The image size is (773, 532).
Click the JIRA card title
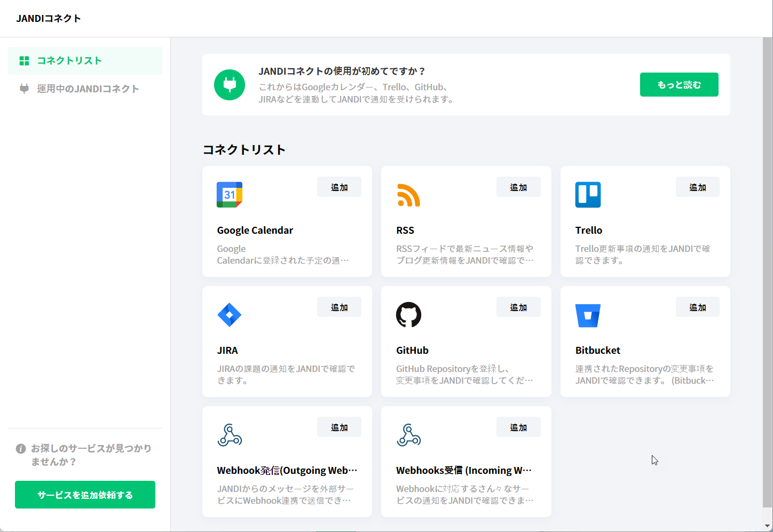click(x=227, y=351)
